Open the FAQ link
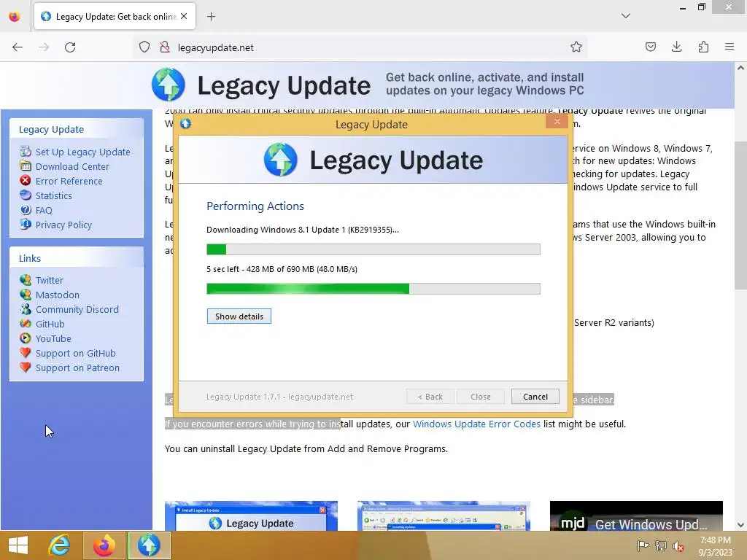 (x=44, y=210)
